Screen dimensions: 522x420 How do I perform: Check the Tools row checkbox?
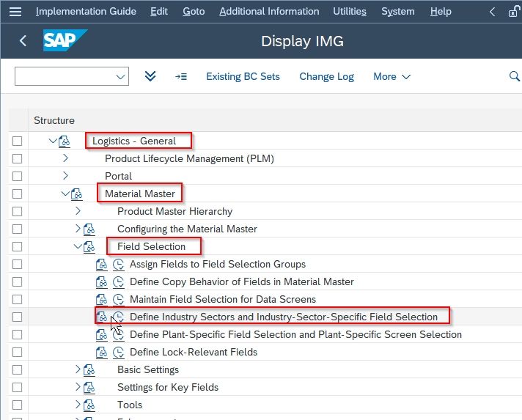pyautogui.click(x=18, y=405)
